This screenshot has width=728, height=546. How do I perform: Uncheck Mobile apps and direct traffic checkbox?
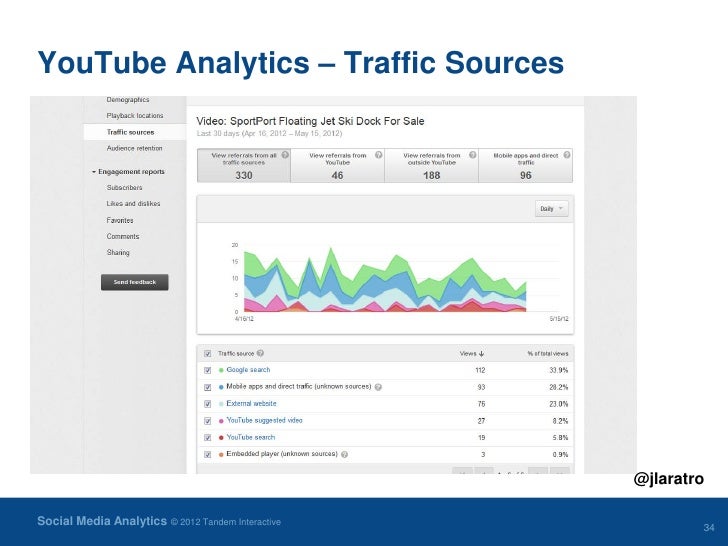tap(208, 387)
